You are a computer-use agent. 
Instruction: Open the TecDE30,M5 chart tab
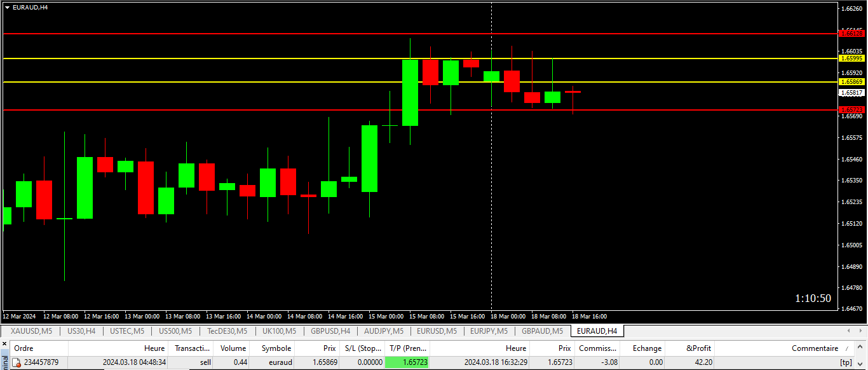[x=227, y=331]
